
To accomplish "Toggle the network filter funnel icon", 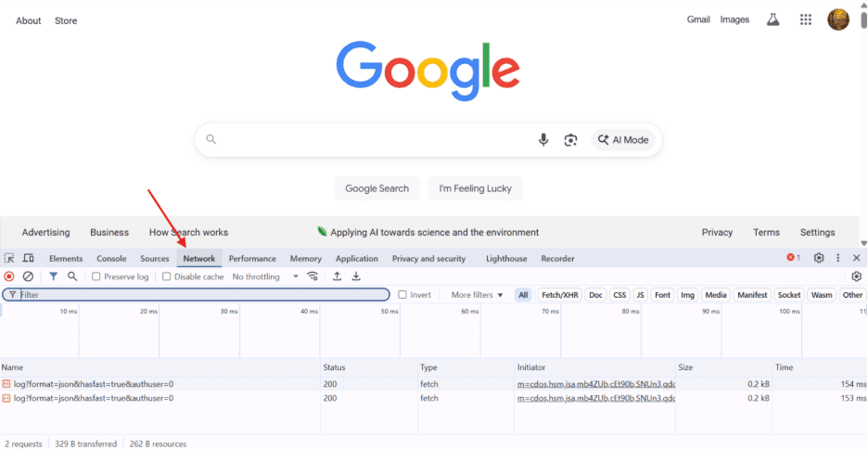I will pyautogui.click(x=53, y=276).
